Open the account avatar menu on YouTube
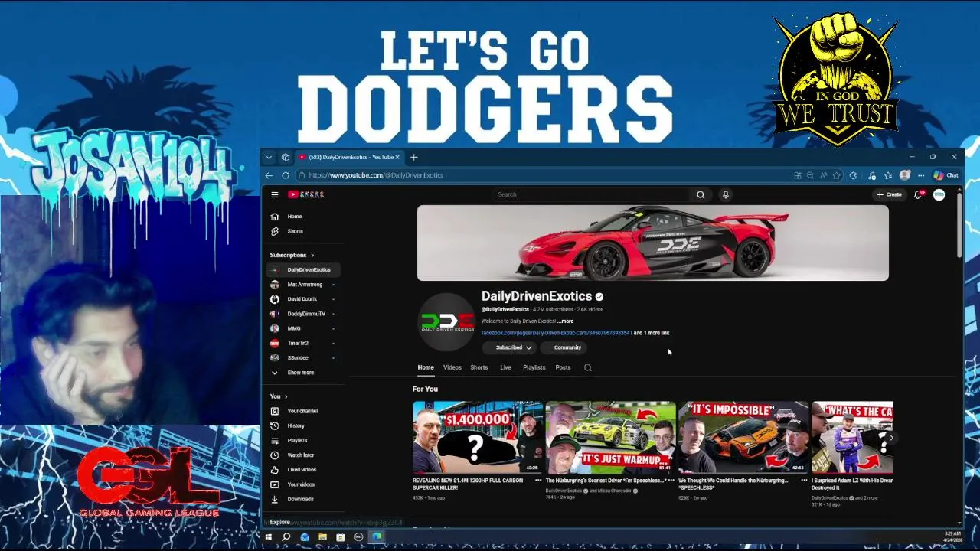 click(939, 194)
